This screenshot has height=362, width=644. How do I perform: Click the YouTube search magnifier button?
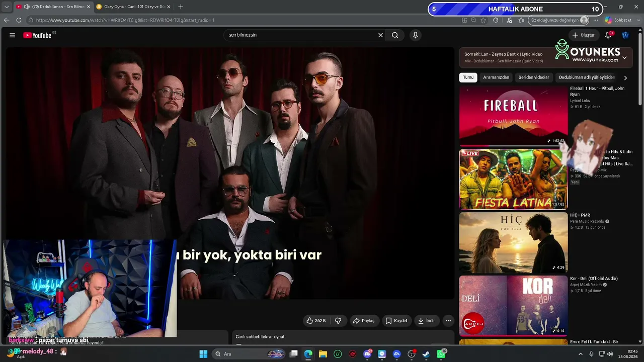(x=395, y=35)
